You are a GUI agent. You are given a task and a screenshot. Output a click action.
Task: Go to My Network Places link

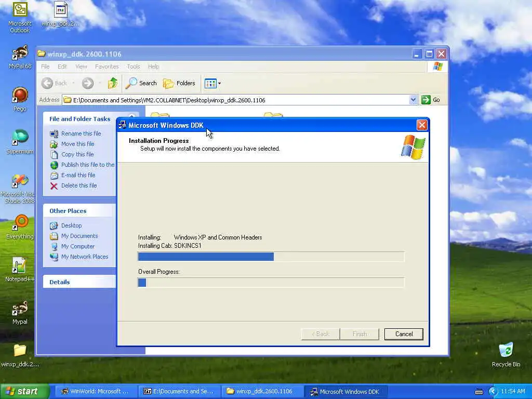pyautogui.click(x=85, y=257)
